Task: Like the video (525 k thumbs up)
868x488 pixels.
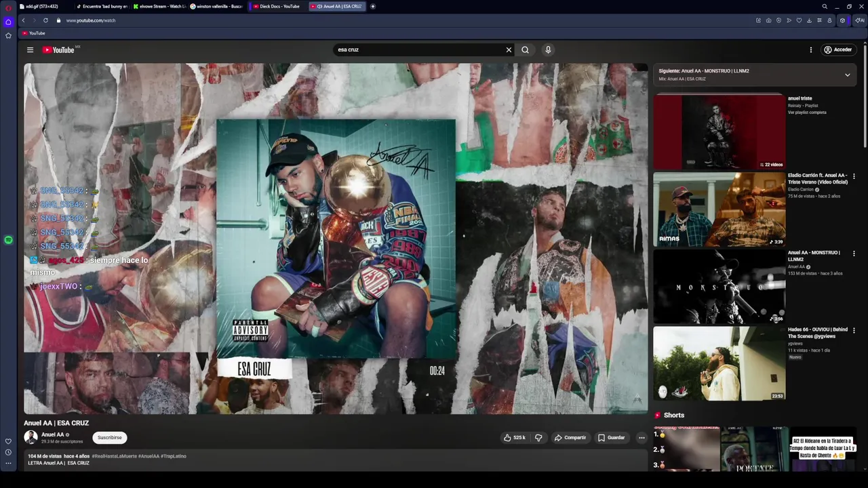Action: 515,438
